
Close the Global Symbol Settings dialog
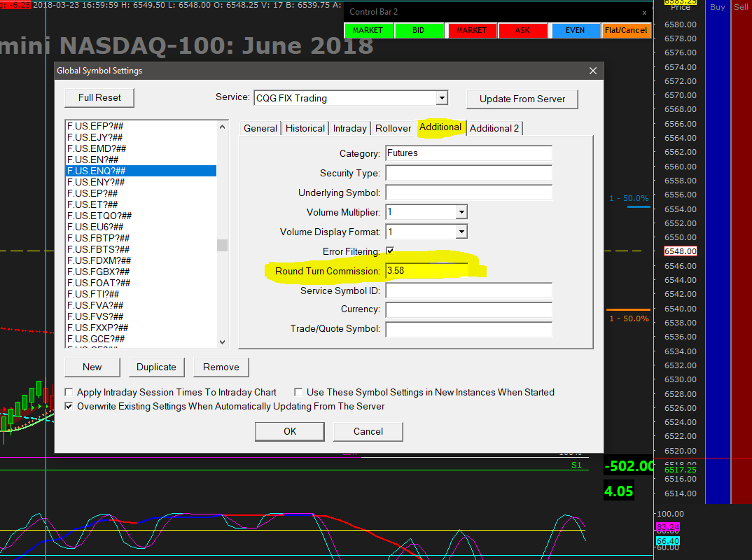593,71
